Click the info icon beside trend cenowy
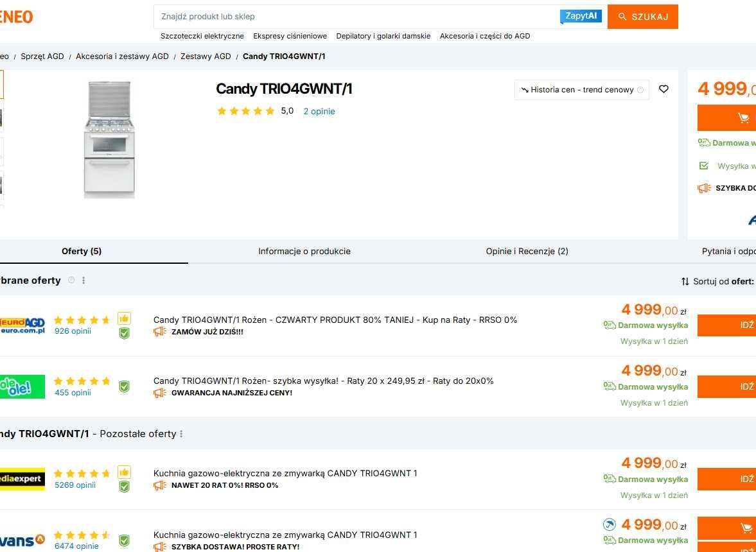 point(640,90)
